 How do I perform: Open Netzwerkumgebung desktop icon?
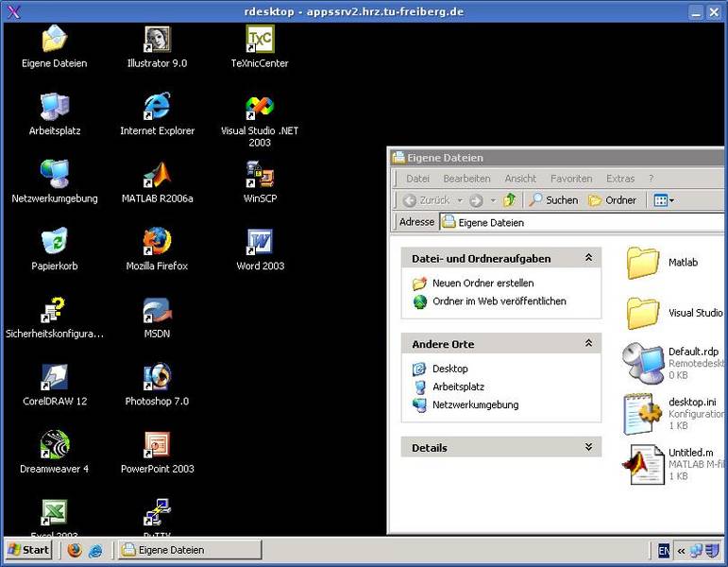point(55,181)
